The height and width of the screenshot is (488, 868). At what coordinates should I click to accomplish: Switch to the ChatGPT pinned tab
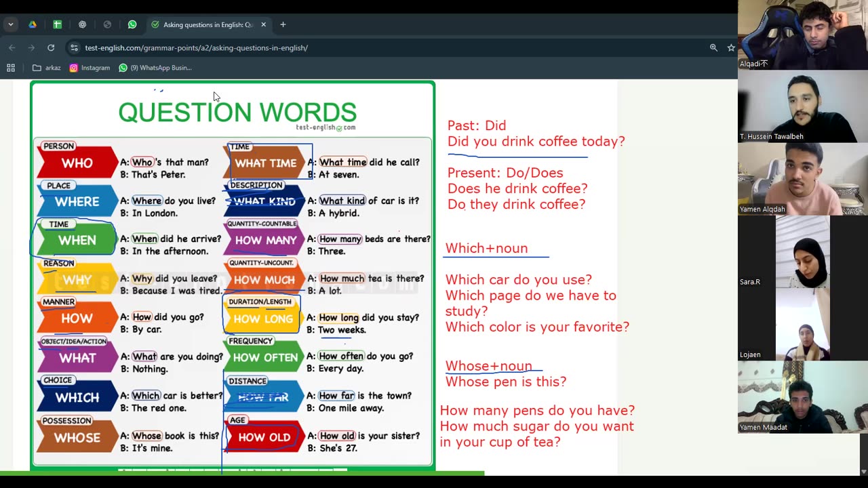(x=82, y=24)
